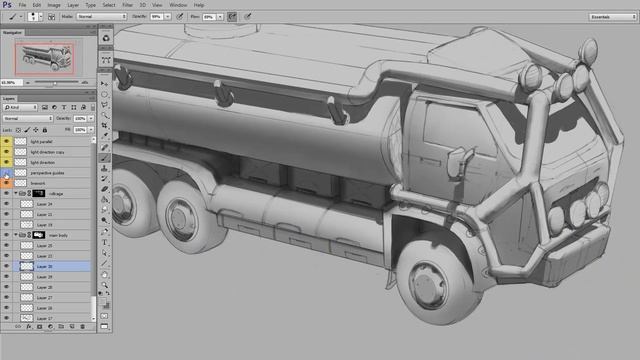Toggle layer filter on/off switch
The height and width of the screenshot is (360, 640).
[93, 107]
